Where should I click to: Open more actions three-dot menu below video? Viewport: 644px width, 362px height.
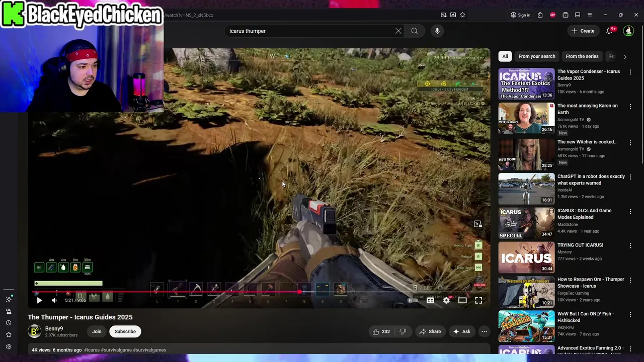pos(484,331)
